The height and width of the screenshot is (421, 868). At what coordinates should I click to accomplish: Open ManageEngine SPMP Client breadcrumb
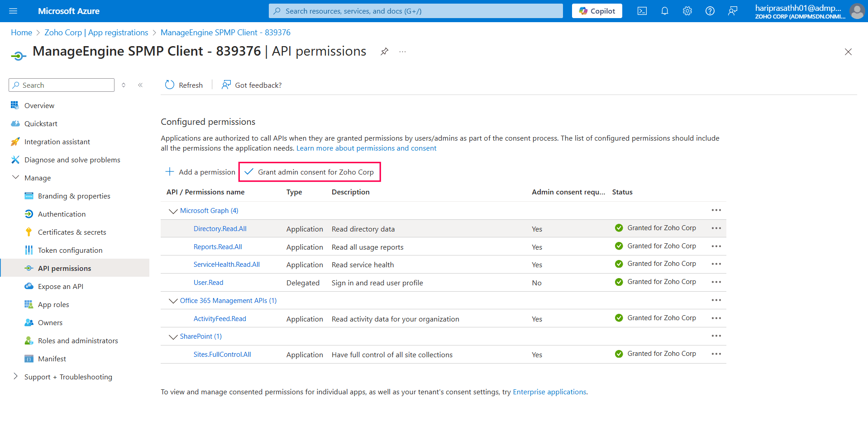[x=225, y=33]
